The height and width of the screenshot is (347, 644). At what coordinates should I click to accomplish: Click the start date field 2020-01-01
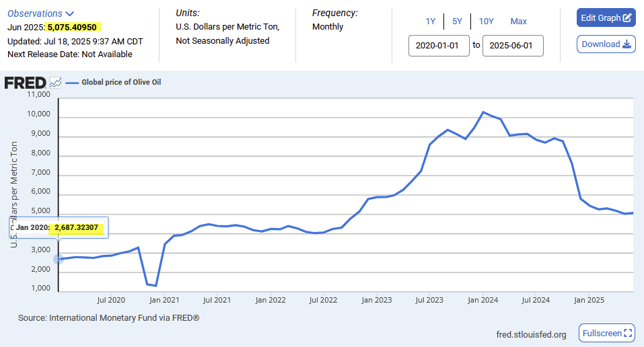click(x=439, y=46)
